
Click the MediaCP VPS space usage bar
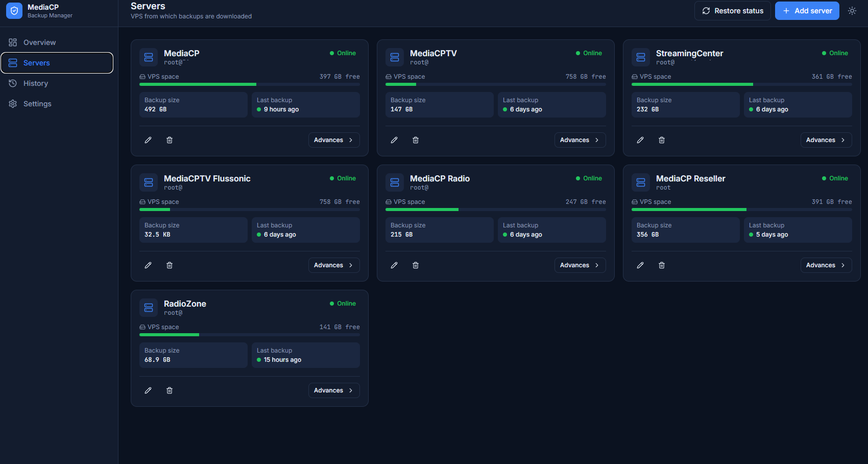tap(250, 84)
